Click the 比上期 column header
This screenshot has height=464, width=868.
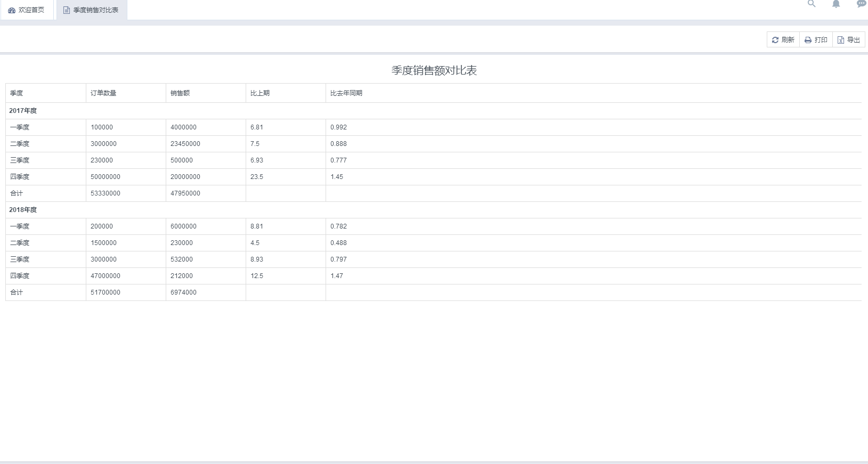pyautogui.click(x=260, y=93)
